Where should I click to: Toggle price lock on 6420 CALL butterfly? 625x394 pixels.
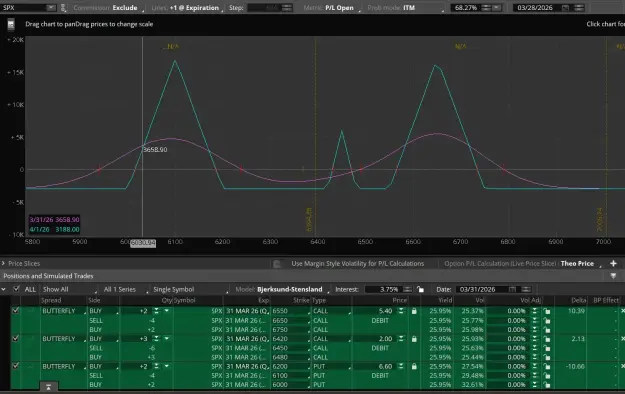tap(414, 339)
